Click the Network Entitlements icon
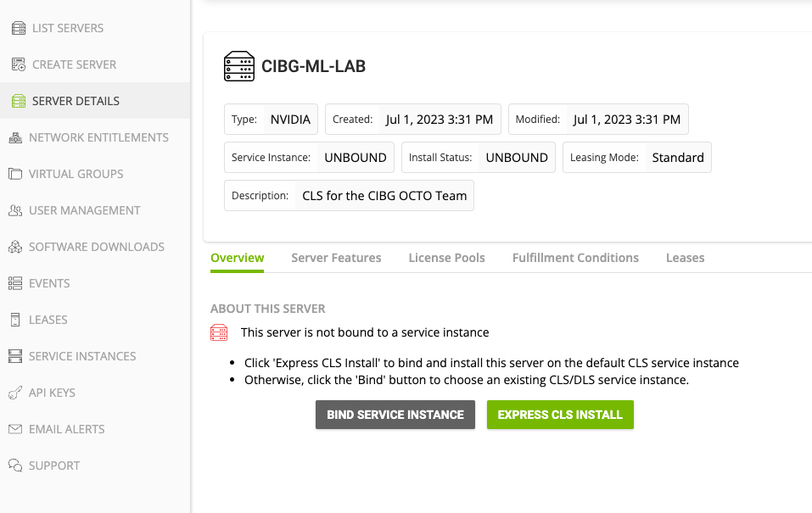Image resolution: width=812 pixels, height=513 pixels. 14,137
